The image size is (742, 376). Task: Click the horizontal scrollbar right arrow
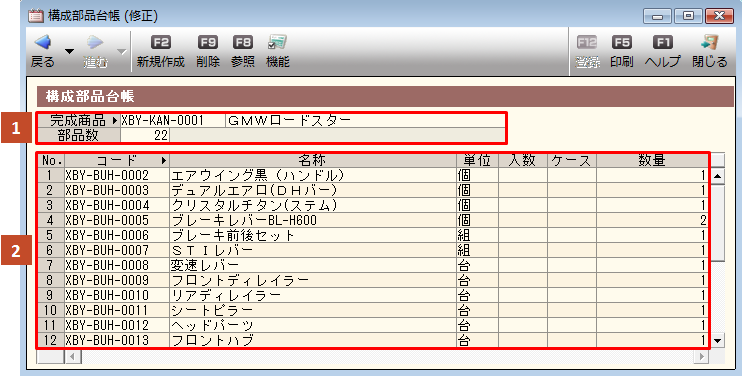(x=702, y=356)
